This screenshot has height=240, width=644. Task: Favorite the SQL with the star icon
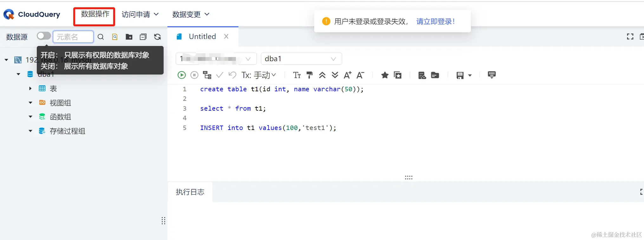tap(385, 75)
